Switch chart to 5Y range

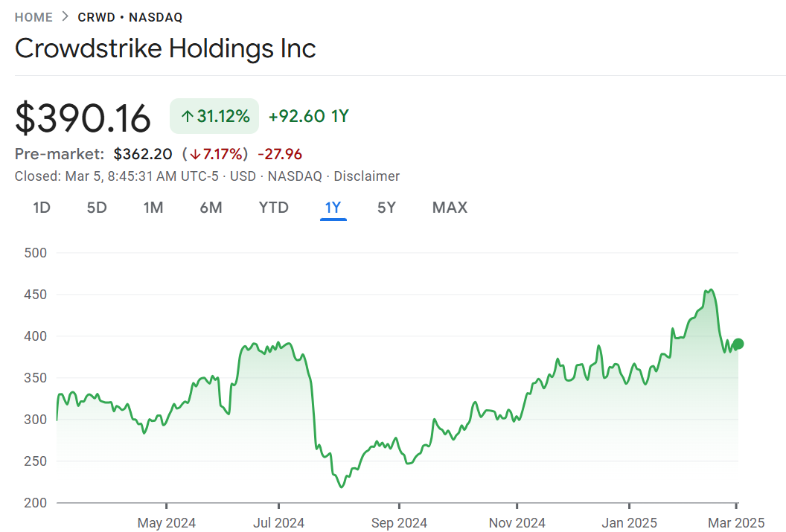coord(386,208)
